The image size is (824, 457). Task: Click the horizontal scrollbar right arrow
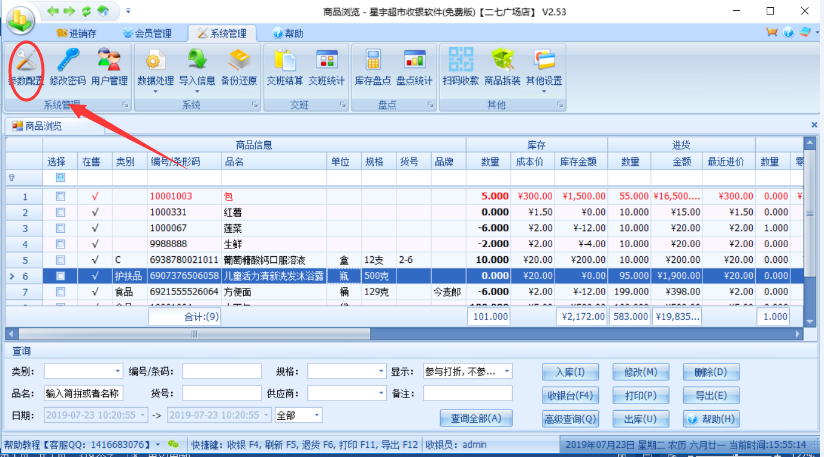click(798, 334)
